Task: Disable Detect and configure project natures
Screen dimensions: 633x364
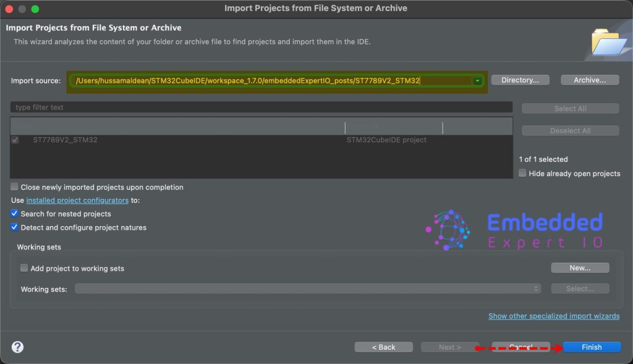Action: pos(15,227)
